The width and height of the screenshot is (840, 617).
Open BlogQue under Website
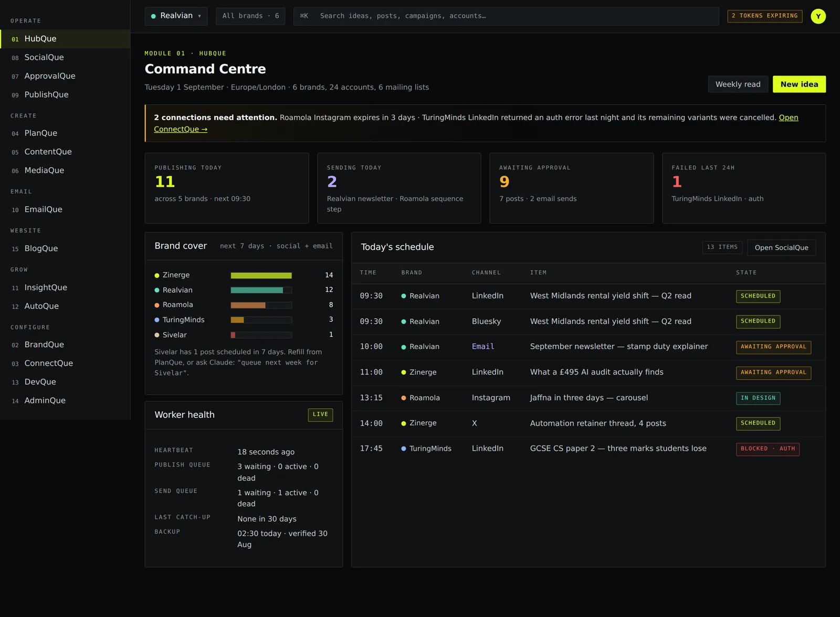coord(65,249)
